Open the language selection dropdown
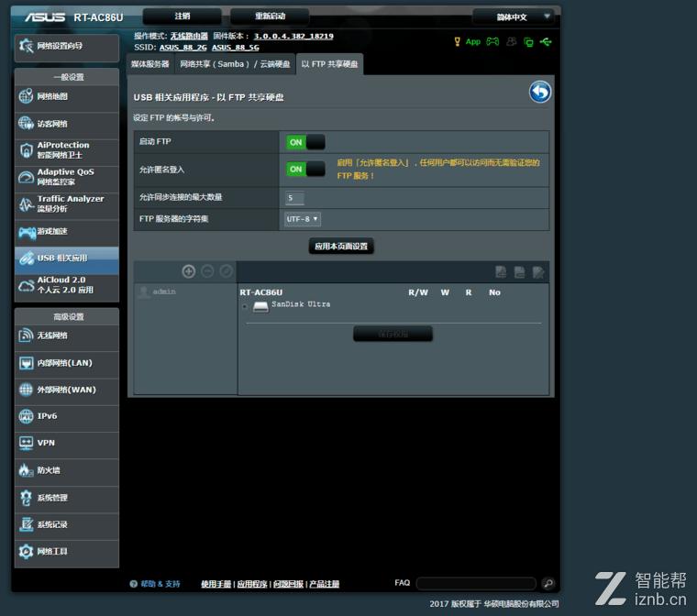 [x=513, y=16]
